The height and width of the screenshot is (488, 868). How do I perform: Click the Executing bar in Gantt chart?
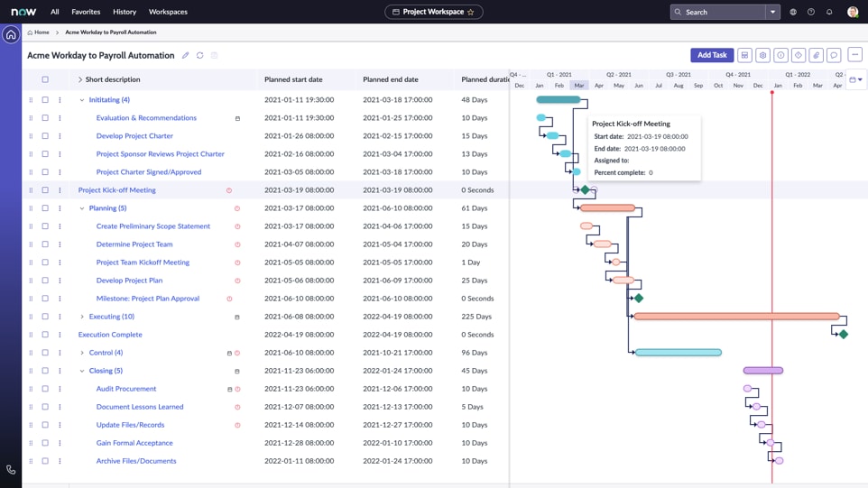click(737, 317)
